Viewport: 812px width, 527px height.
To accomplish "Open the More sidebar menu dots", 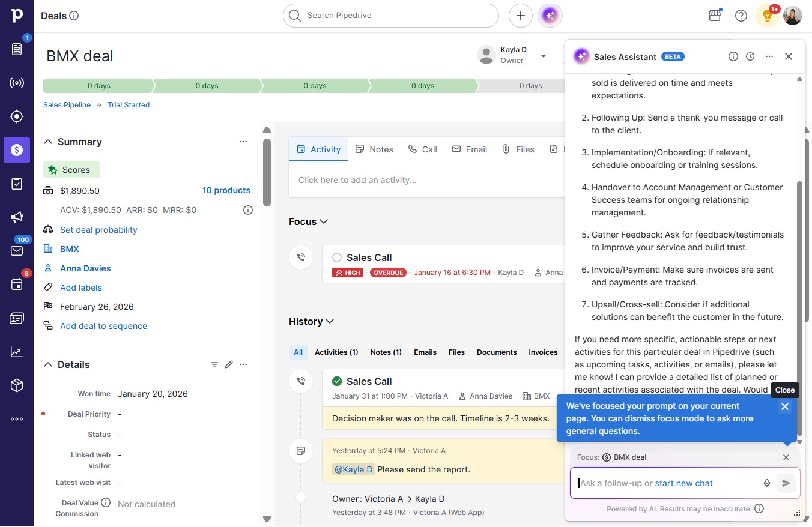I will point(17,419).
